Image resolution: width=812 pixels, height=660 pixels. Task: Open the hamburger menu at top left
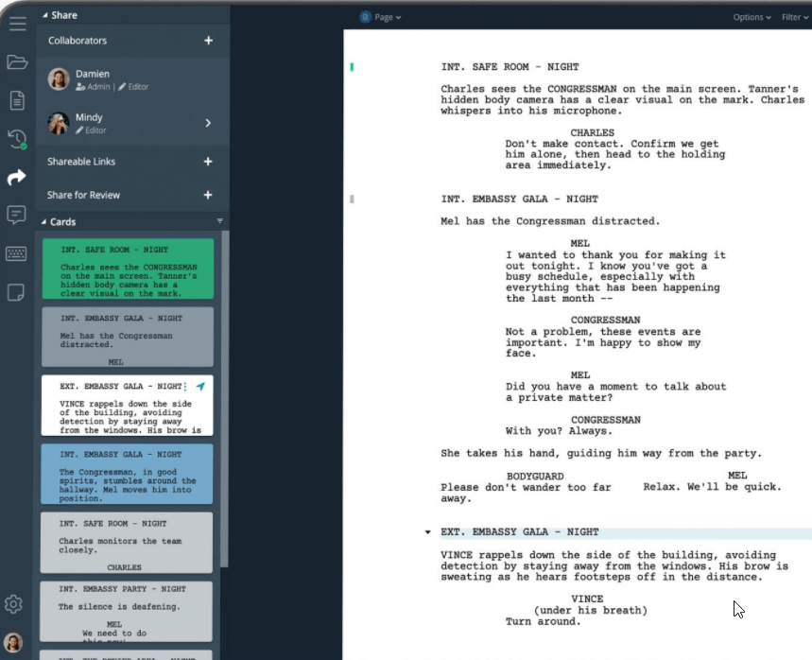(17, 25)
